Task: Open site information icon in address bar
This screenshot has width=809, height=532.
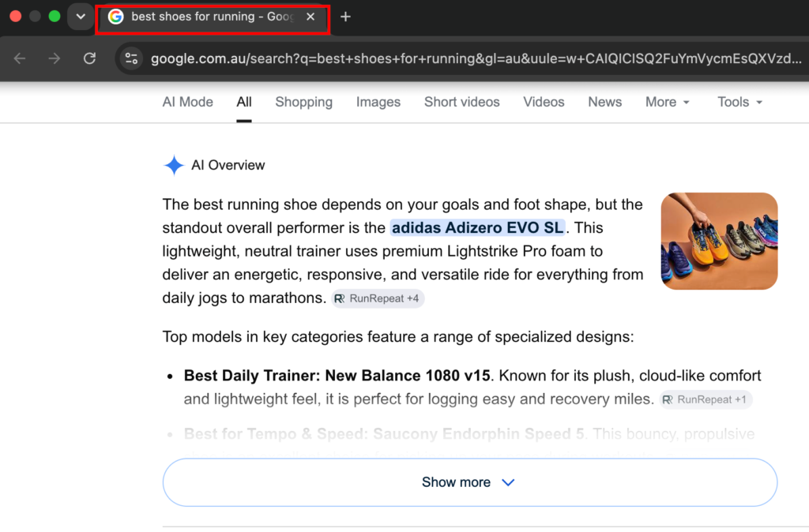Action: tap(132, 58)
